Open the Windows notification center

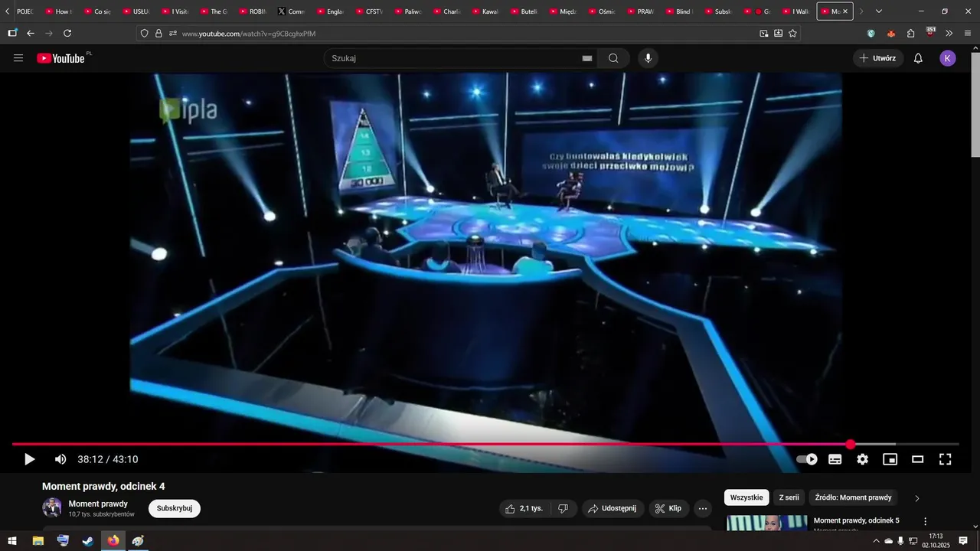963,541
